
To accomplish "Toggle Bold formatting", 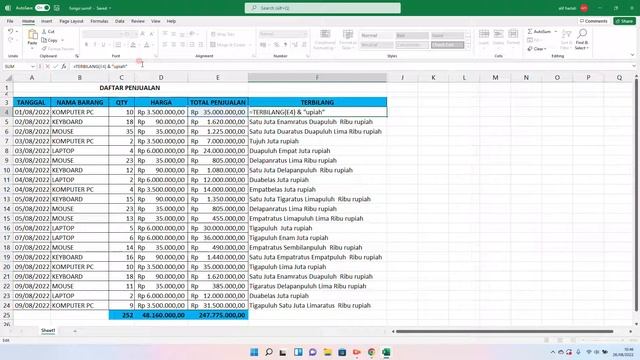I will coord(86,44).
